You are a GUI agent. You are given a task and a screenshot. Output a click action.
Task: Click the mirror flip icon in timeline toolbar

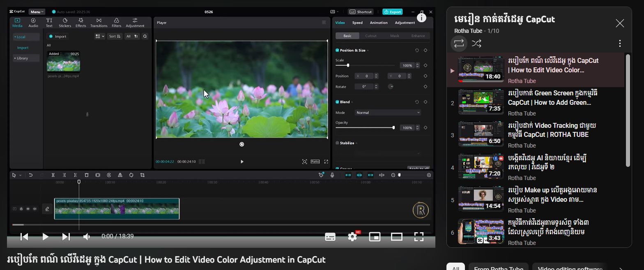click(120, 175)
